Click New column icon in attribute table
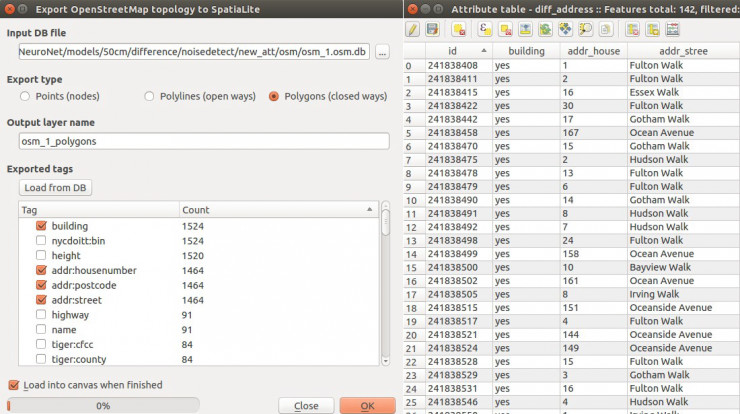 click(653, 29)
